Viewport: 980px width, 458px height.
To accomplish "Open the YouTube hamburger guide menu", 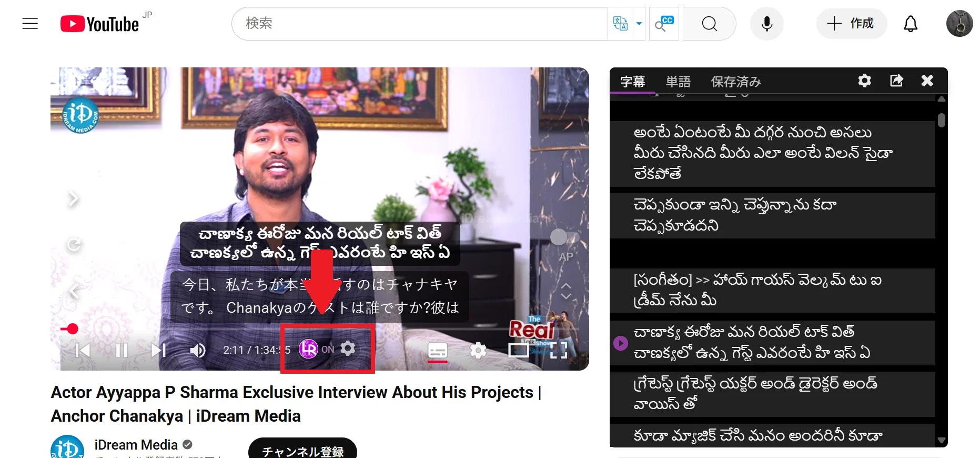I will 30,24.
